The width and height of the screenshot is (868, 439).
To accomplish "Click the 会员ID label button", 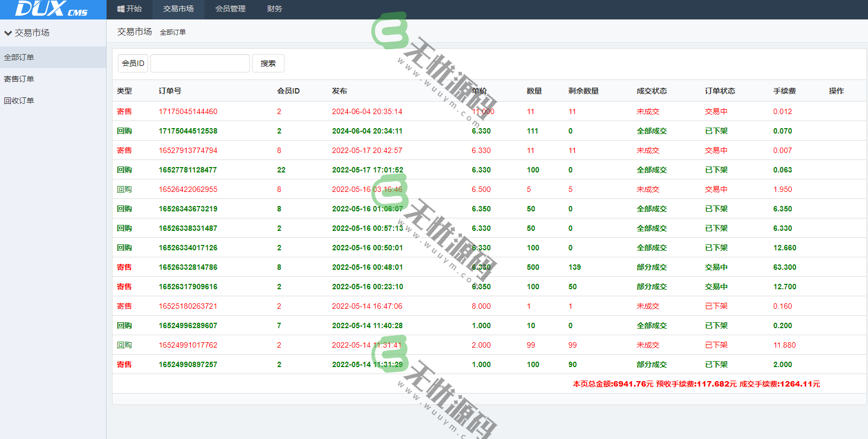I will [133, 63].
